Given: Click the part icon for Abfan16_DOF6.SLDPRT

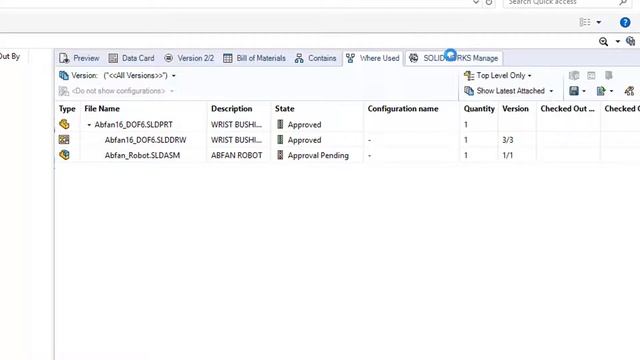Looking at the screenshot, I should pos(64,124).
